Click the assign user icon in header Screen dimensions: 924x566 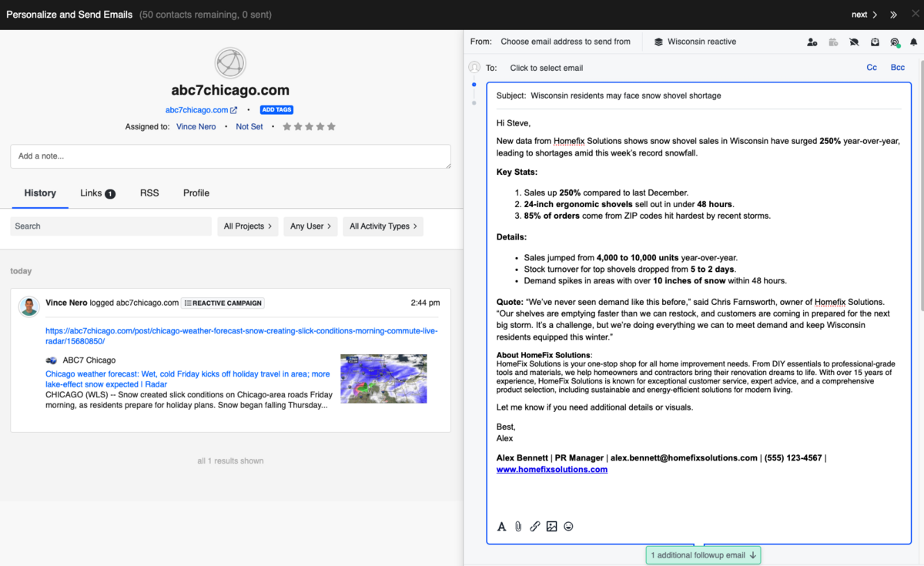[812, 42]
